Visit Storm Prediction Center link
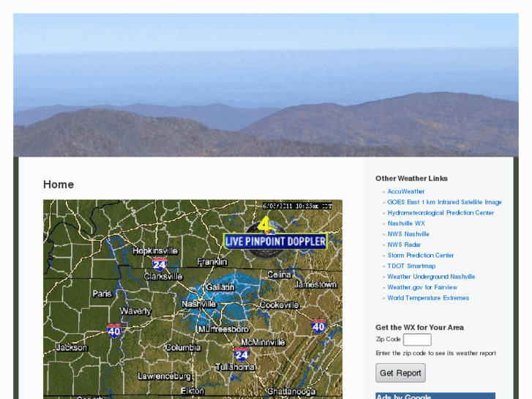Image resolution: width=532 pixels, height=399 pixels. (420, 256)
